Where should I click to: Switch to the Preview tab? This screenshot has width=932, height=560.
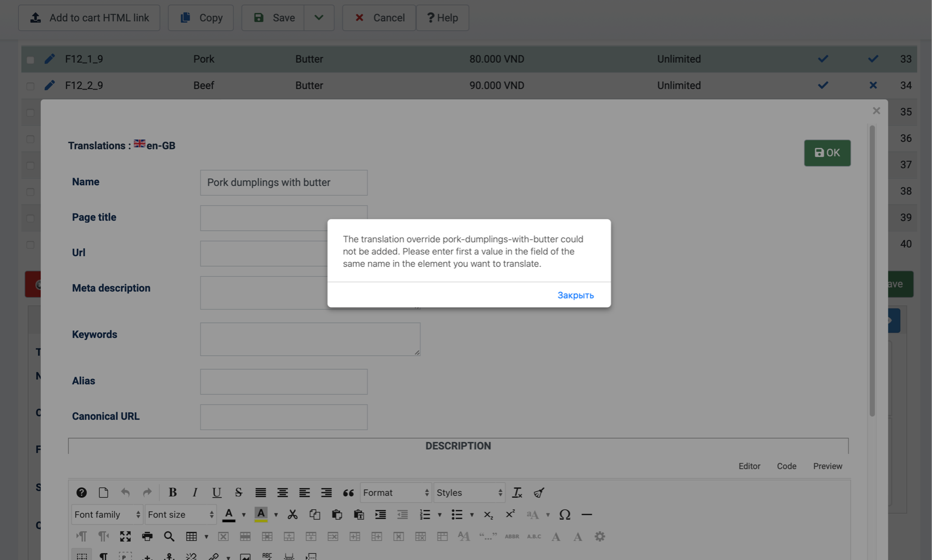[827, 466]
